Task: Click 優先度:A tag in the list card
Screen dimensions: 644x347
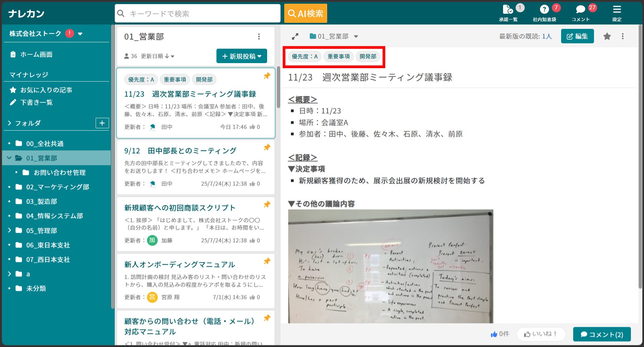Action: coord(141,80)
